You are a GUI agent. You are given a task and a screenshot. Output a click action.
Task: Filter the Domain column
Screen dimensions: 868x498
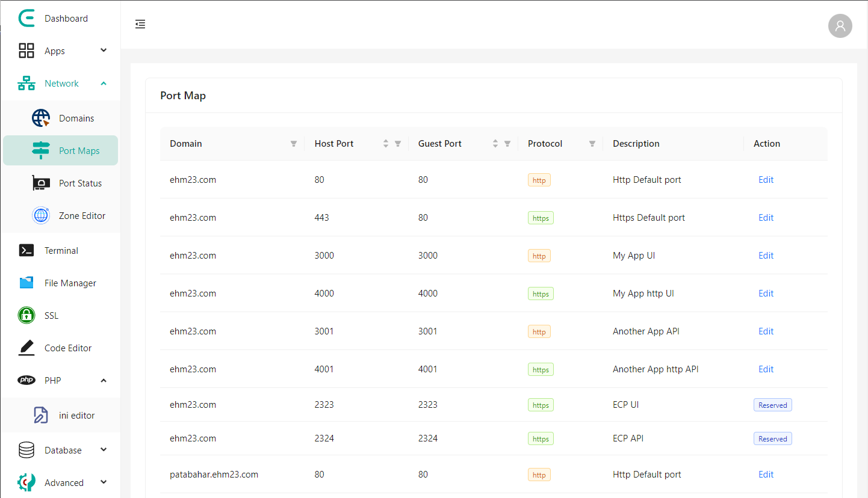[x=294, y=144]
